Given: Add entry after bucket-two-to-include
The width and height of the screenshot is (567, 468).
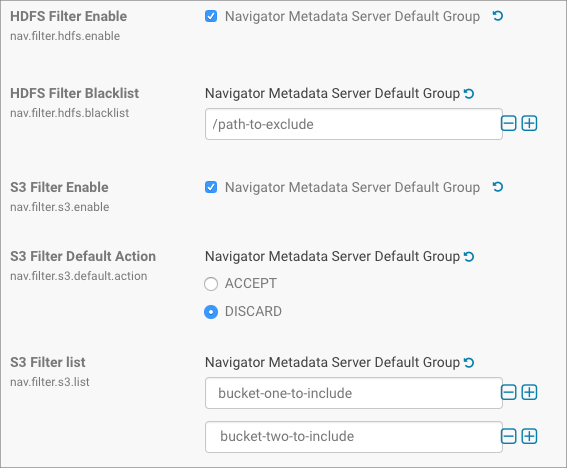Looking at the screenshot, I should (x=529, y=436).
